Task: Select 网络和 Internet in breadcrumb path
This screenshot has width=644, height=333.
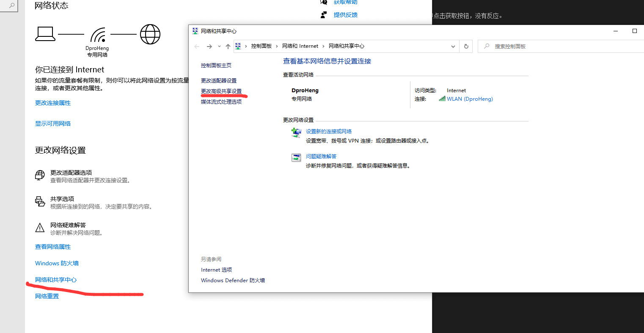Action: 300,46
